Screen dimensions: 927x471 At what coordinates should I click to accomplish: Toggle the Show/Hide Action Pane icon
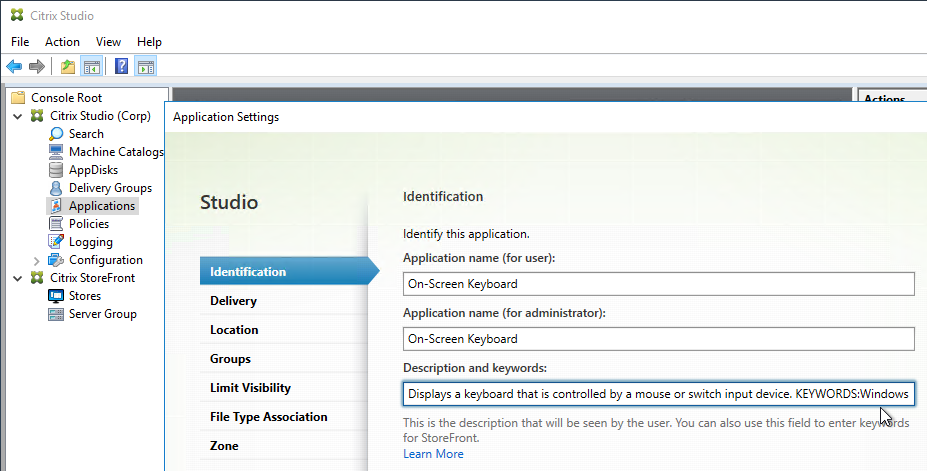coord(145,67)
